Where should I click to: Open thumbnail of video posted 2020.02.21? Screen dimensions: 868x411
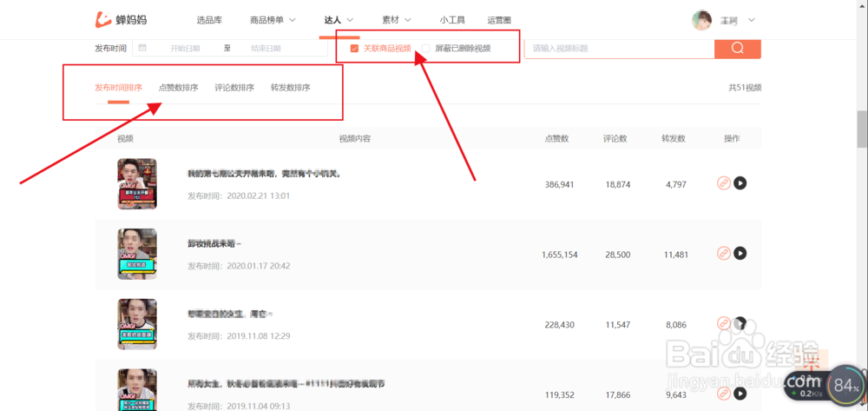(x=137, y=184)
